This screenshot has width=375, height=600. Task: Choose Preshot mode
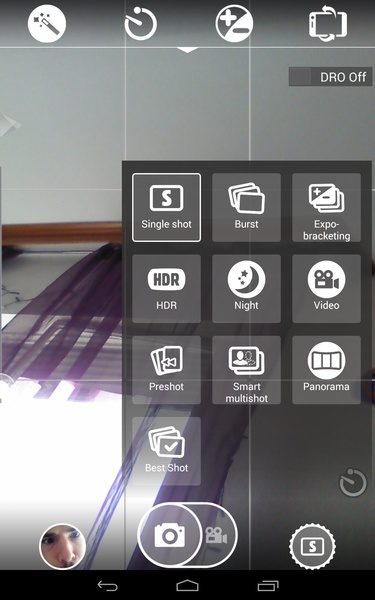pyautogui.click(x=166, y=370)
